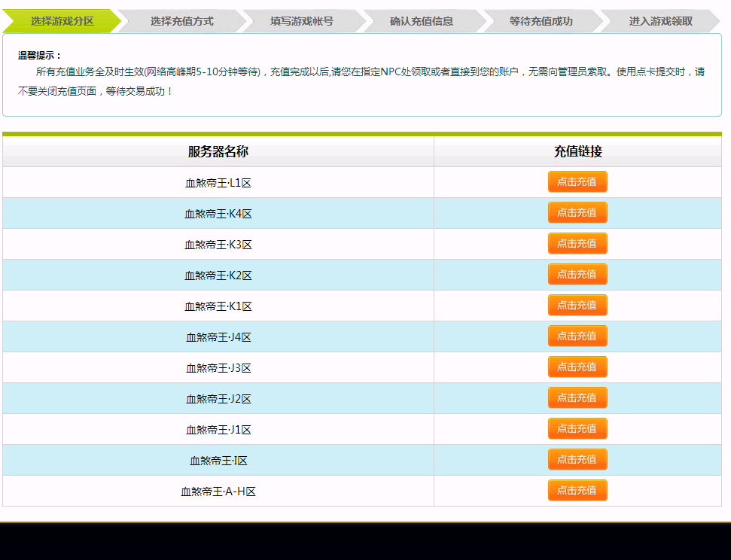The height and width of the screenshot is (560, 731).
Task: Click 点击充值 for 血煞帝王·A-H区
Action: 577,490
